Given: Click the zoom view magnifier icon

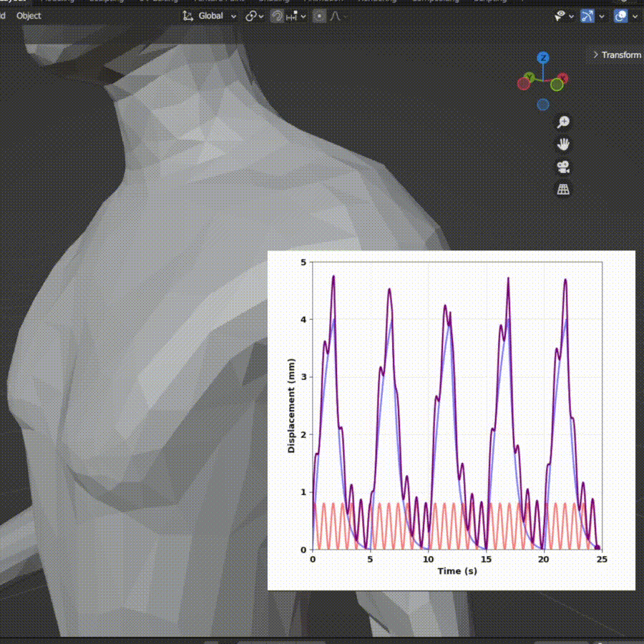Looking at the screenshot, I should [x=563, y=122].
